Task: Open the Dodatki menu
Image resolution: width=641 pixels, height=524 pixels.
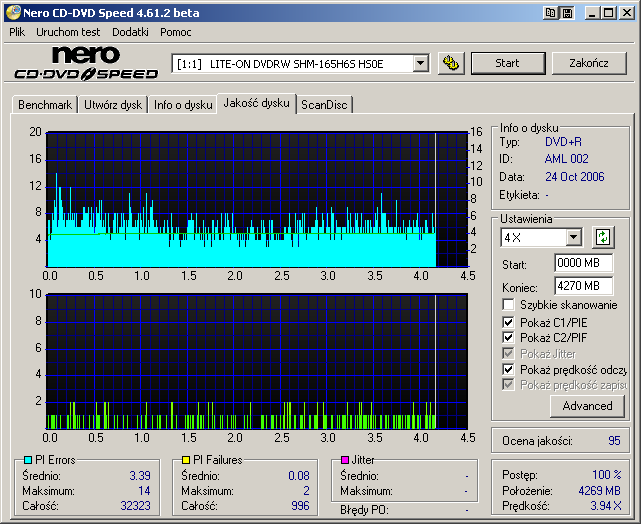Action: coord(130,32)
